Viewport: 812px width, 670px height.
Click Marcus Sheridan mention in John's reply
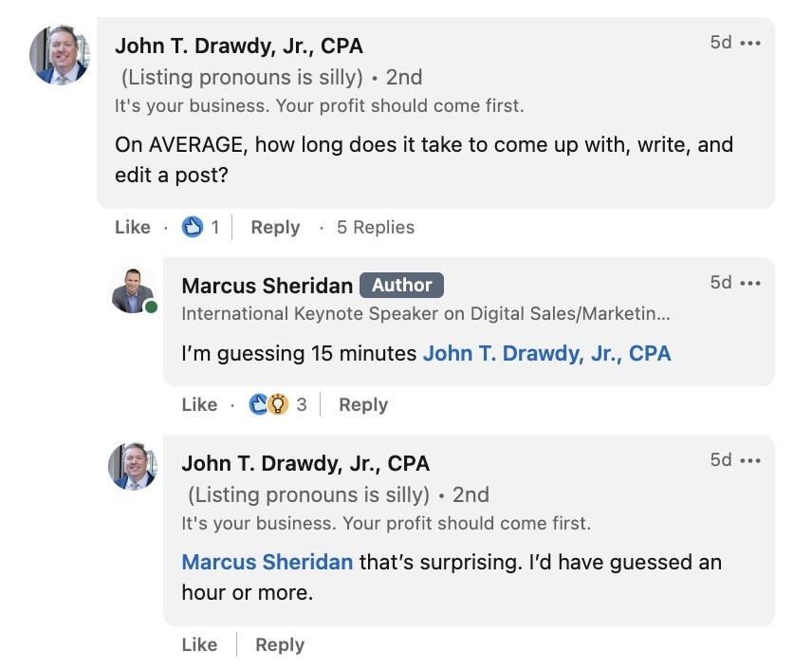click(267, 563)
